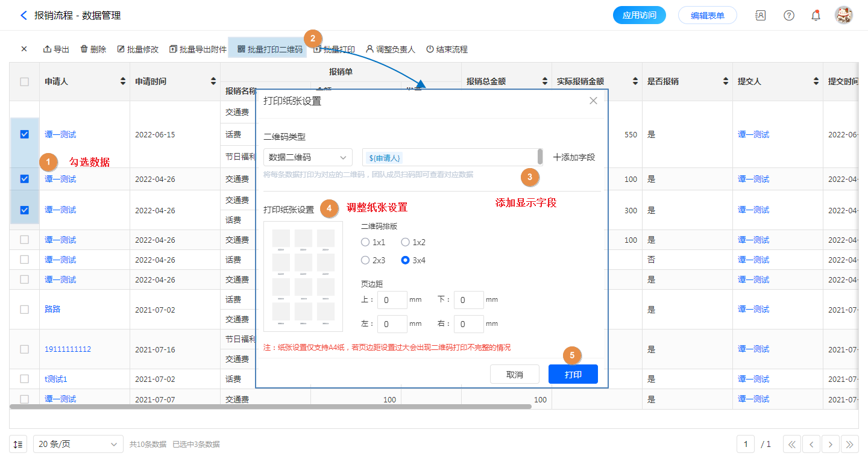Screen dimensions: 868x456
Task: Toggle the select-all checkbox in table header
Action: [x=24, y=81]
